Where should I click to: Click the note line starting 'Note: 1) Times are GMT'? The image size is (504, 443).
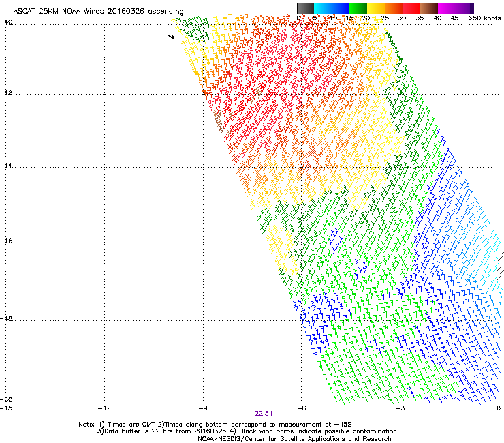point(215,425)
